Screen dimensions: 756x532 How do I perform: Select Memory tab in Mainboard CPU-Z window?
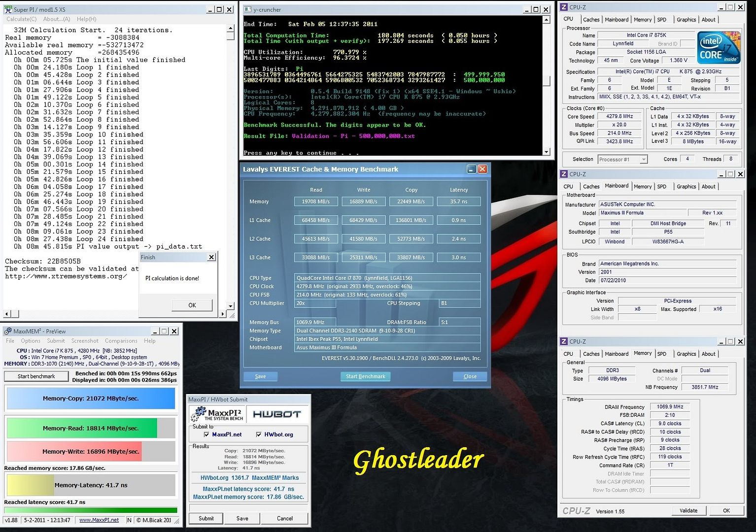[x=643, y=187]
